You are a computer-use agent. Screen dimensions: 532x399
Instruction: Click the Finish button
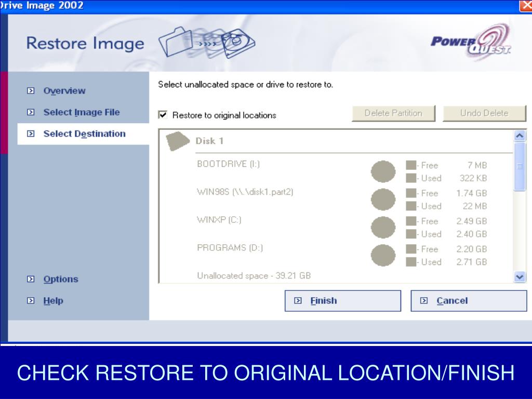pos(343,301)
